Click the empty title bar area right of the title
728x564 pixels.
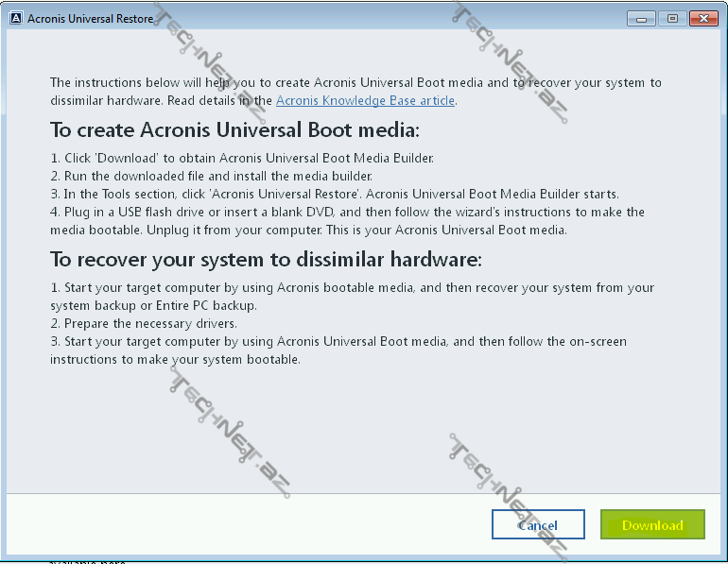378,18
